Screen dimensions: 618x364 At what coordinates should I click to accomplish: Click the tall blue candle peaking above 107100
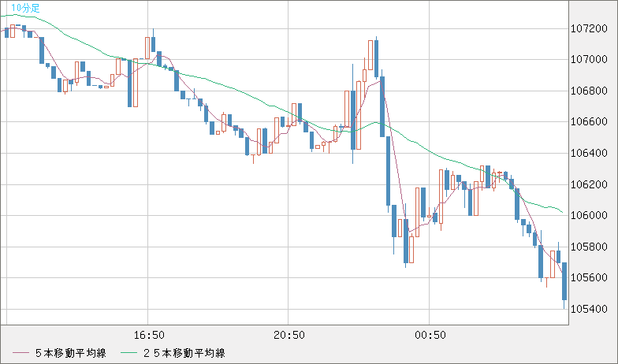(x=377, y=57)
